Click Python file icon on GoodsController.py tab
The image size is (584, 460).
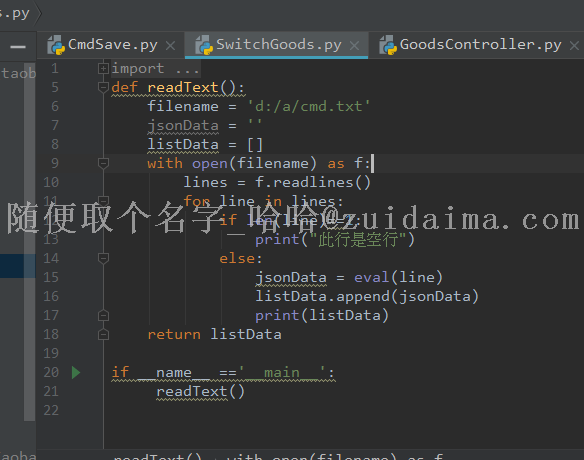(x=388, y=45)
